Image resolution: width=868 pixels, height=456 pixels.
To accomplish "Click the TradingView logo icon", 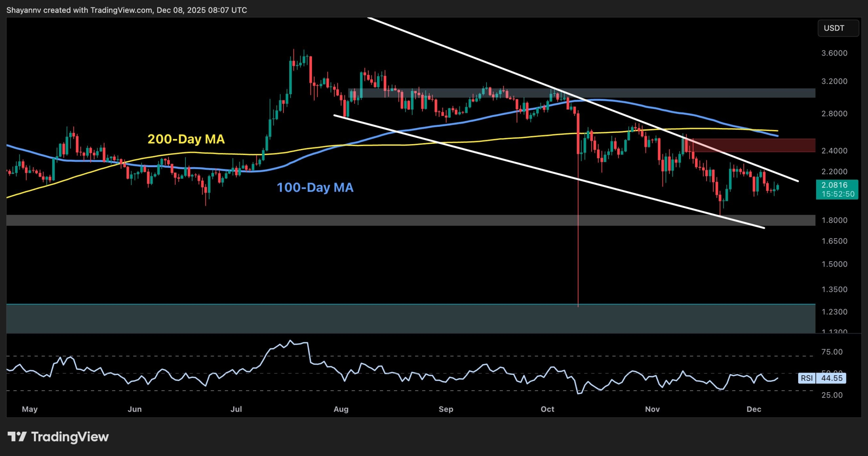I will coord(18,437).
